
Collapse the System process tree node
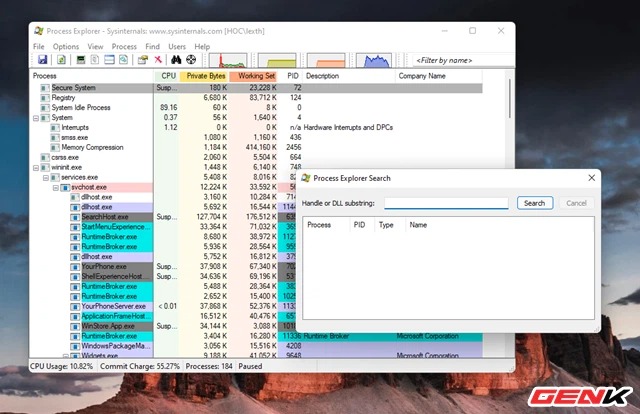[37, 118]
